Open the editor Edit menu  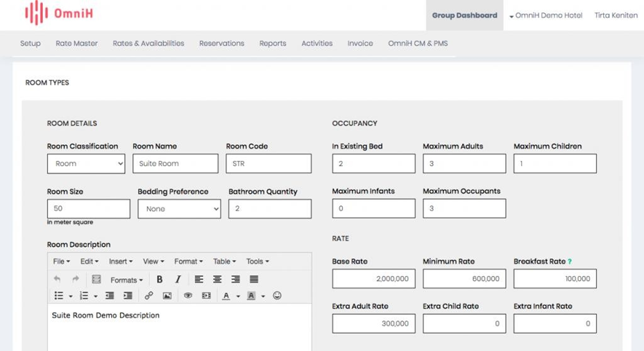(90, 262)
